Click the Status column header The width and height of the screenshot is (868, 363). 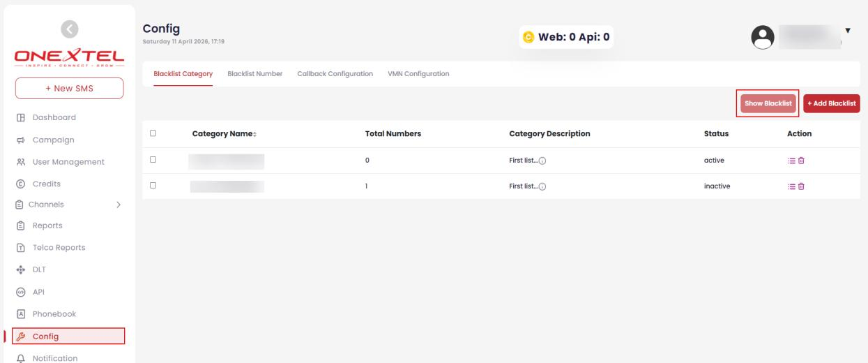point(716,133)
